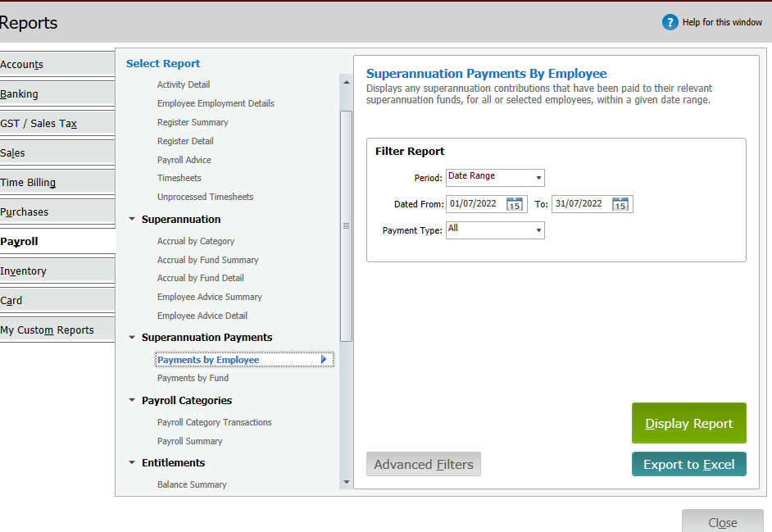Click the Entitlements group heading
Viewport: 772px width, 532px height.
coord(173,462)
